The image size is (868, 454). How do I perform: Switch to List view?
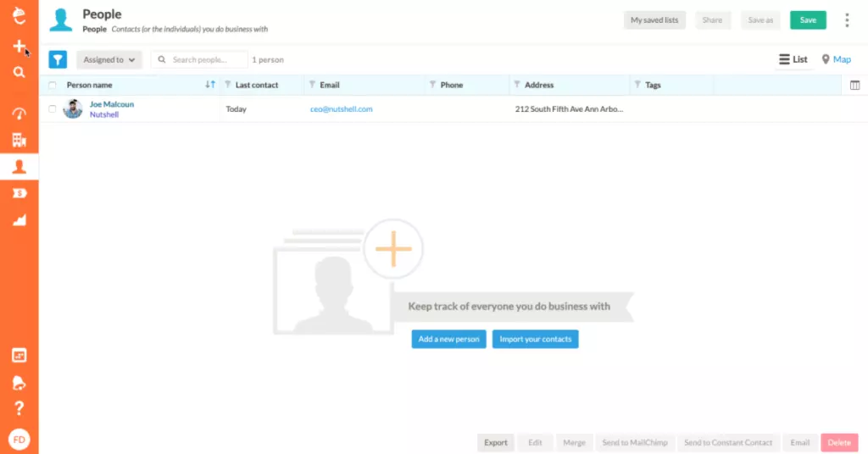[793, 59]
